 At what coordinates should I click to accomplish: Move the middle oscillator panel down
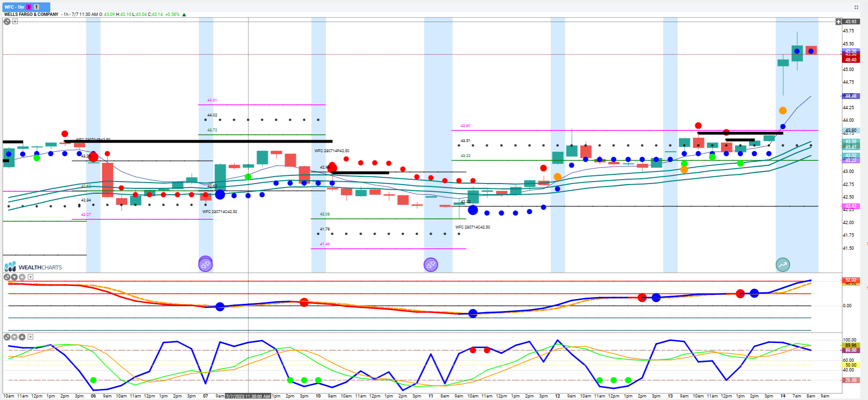coord(14,277)
